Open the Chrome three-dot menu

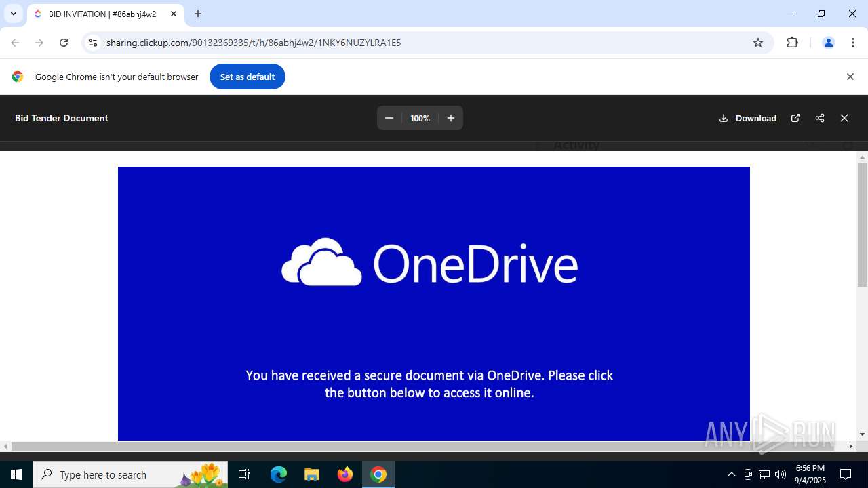point(852,43)
